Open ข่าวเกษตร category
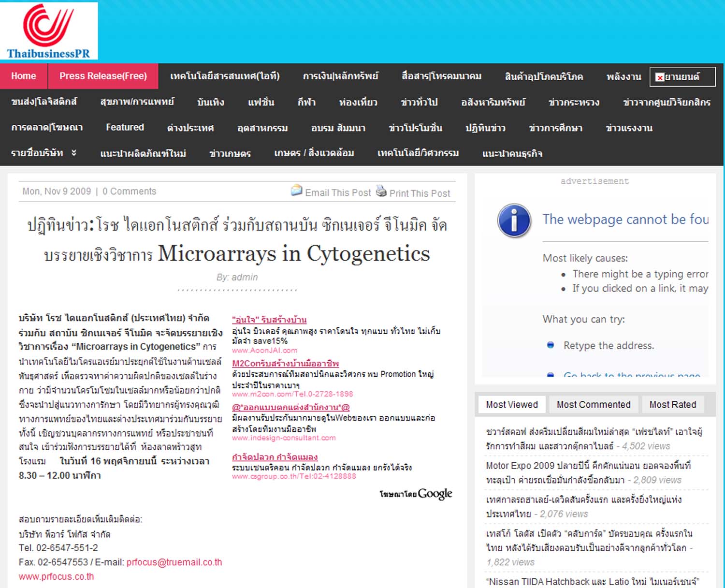 230,154
